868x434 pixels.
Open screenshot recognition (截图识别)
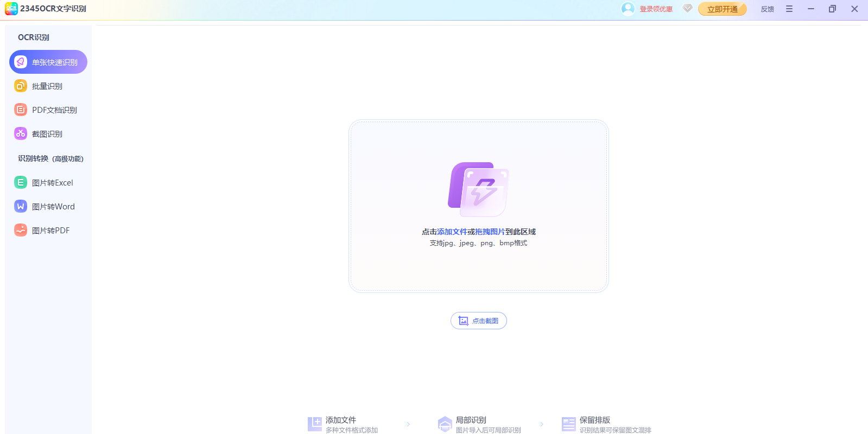click(47, 134)
